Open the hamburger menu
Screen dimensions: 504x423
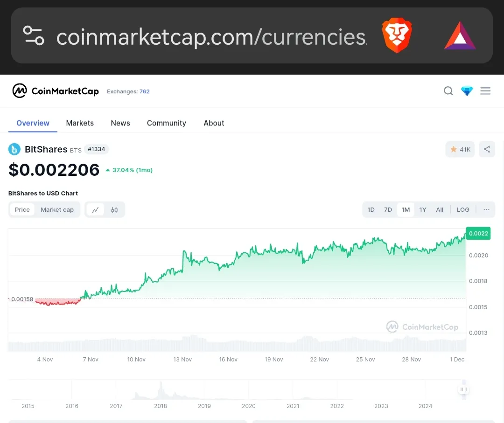click(485, 91)
